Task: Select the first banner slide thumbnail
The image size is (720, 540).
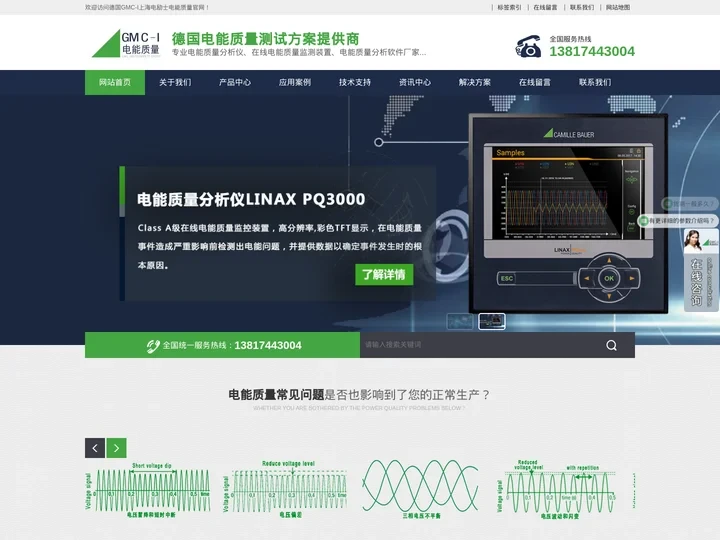Action: point(460,321)
